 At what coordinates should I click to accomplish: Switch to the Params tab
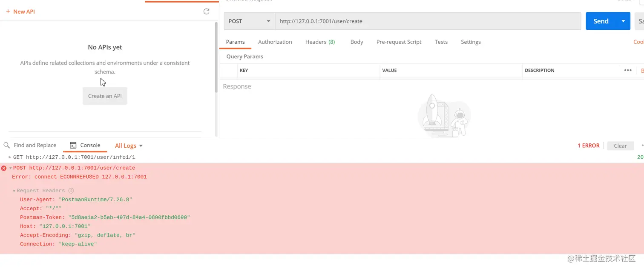tap(236, 42)
